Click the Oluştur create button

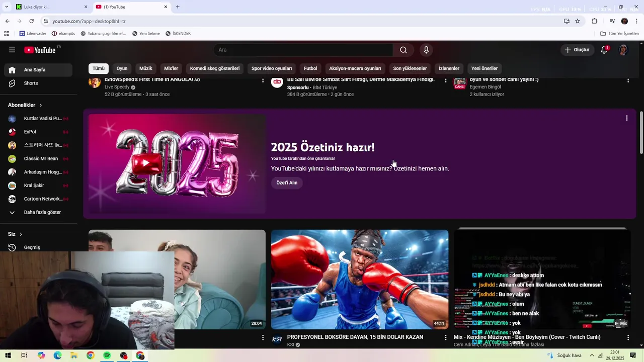[577, 50]
